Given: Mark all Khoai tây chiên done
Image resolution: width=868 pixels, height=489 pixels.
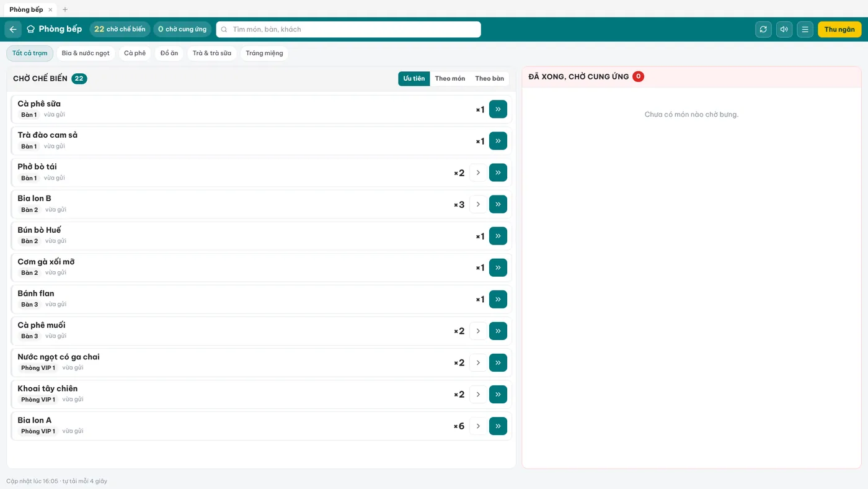Looking at the screenshot, I should [498, 394].
